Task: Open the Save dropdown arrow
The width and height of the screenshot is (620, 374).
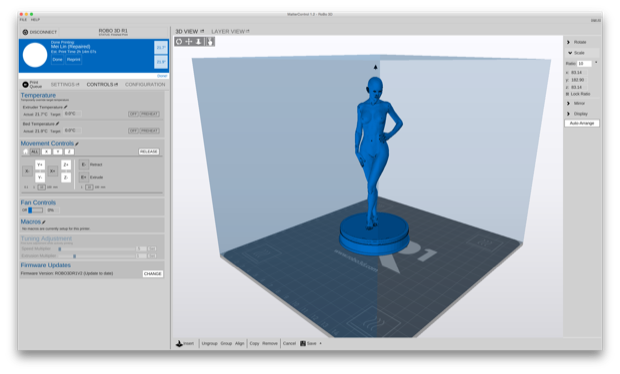Action: (x=320, y=343)
